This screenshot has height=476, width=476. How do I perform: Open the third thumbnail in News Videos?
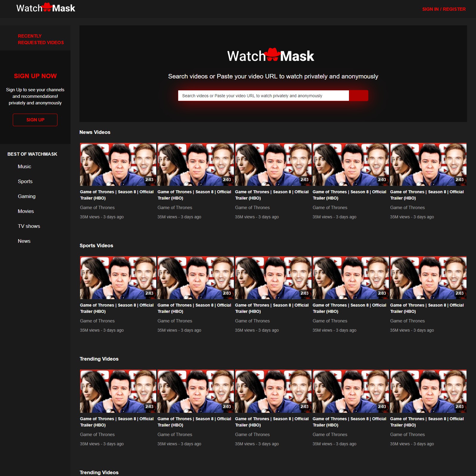coord(273,165)
